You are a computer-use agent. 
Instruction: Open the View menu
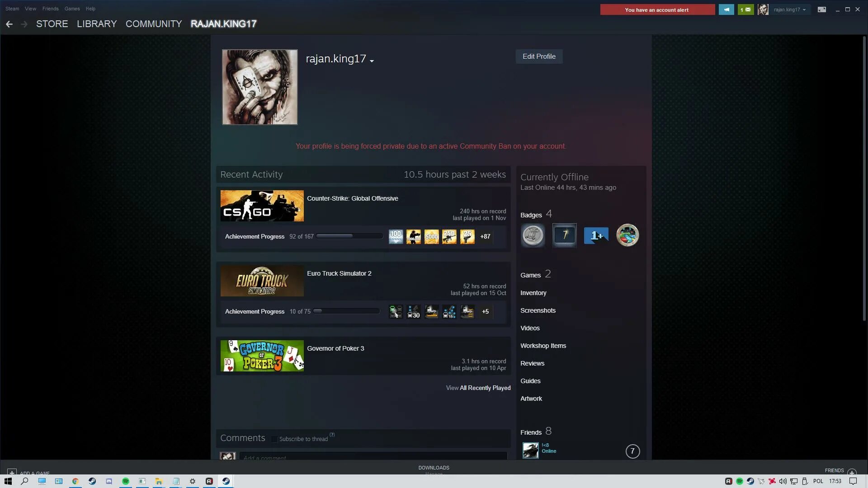click(30, 9)
